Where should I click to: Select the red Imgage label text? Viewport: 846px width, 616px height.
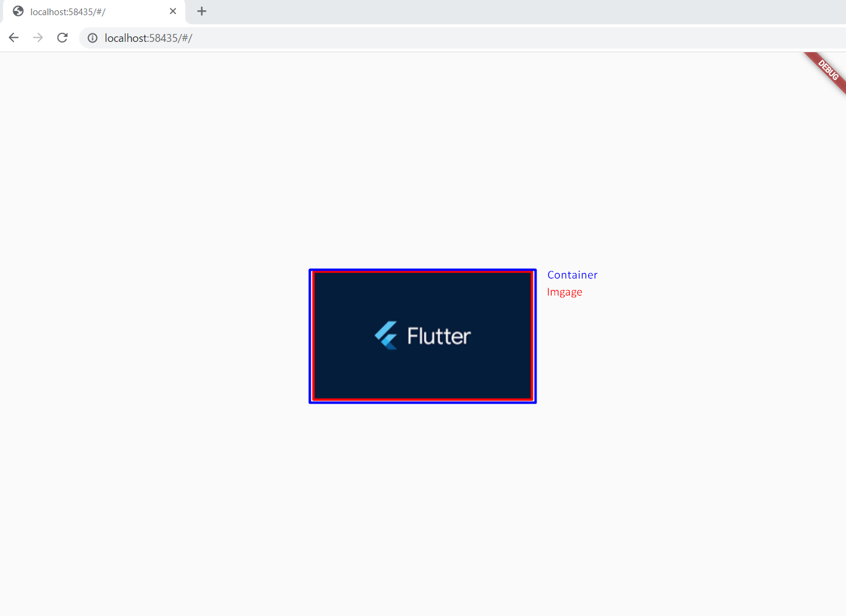[x=564, y=292]
